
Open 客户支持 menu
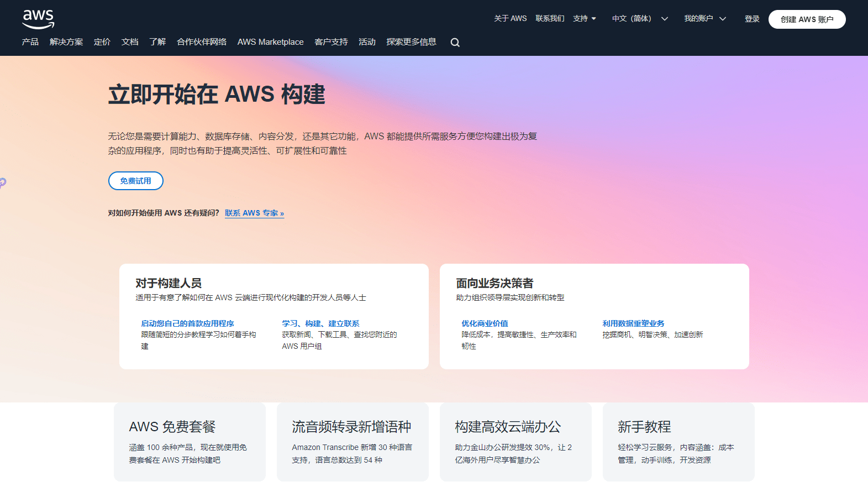click(331, 42)
